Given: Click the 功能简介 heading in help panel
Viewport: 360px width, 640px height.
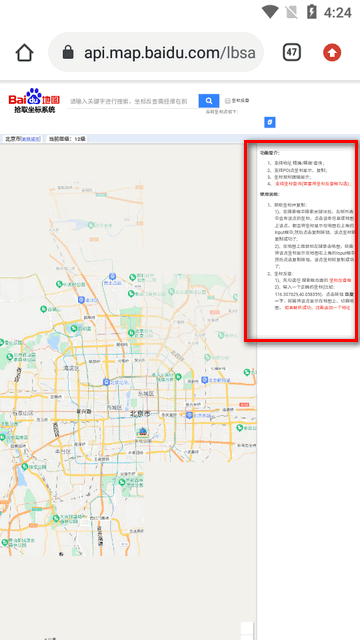Looking at the screenshot, I should coord(270,153).
